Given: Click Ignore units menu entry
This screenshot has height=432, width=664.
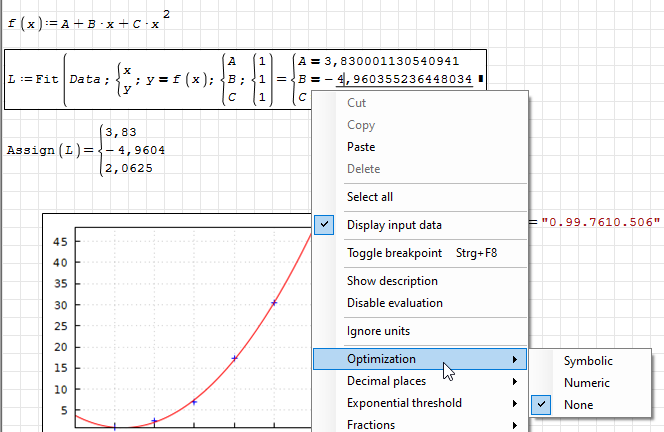Looking at the screenshot, I should pos(378,331).
